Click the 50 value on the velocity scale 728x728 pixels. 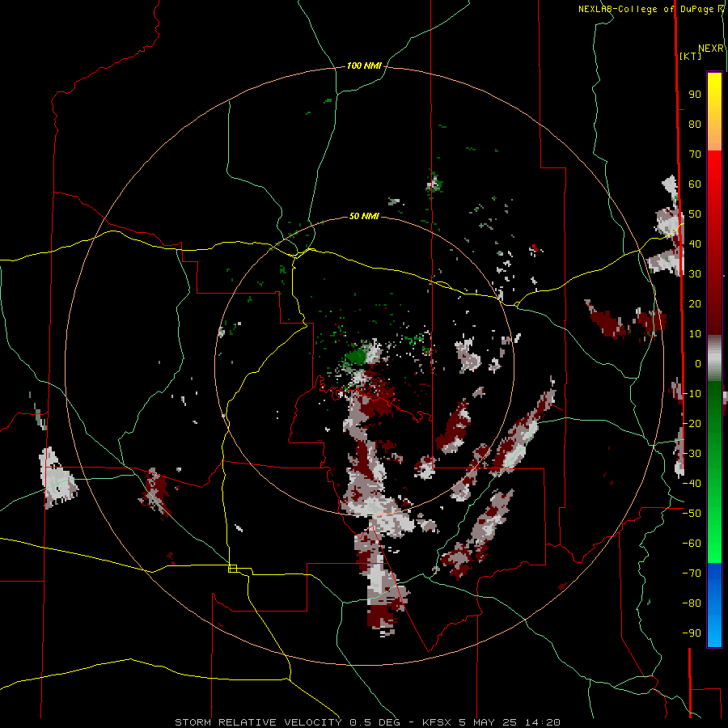(695, 214)
